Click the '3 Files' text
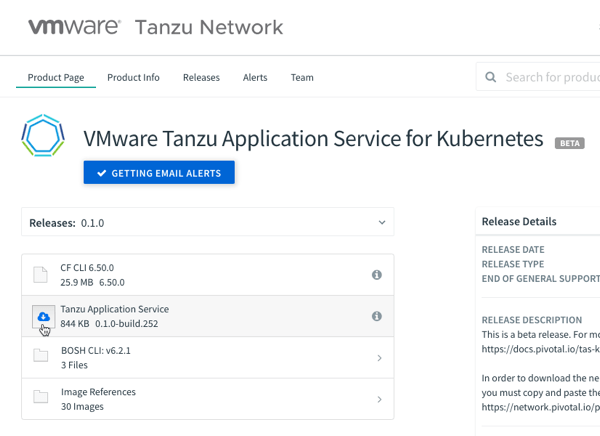 (x=74, y=365)
